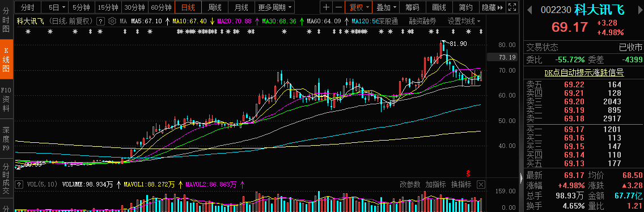Open 复权 adjustment dropdown
Image resolution: width=644 pixels, height=212 pixels.
(358, 7)
